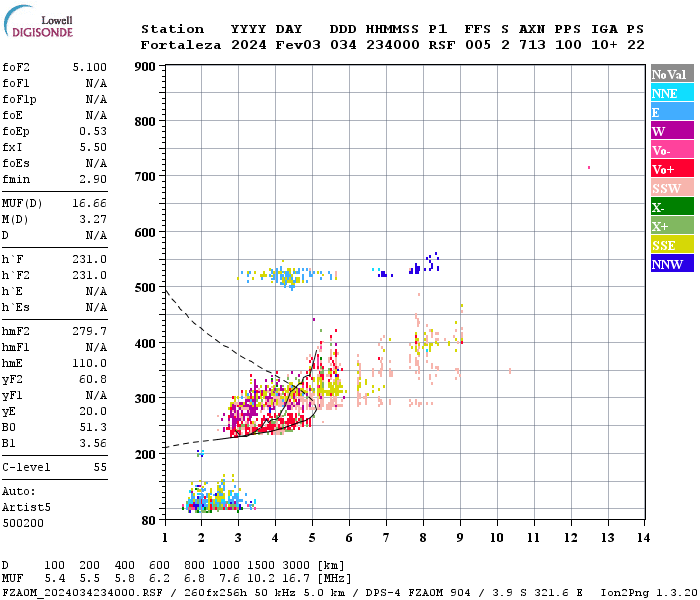Click the B1 value 3.56
The image size is (700, 600).
pos(93,443)
